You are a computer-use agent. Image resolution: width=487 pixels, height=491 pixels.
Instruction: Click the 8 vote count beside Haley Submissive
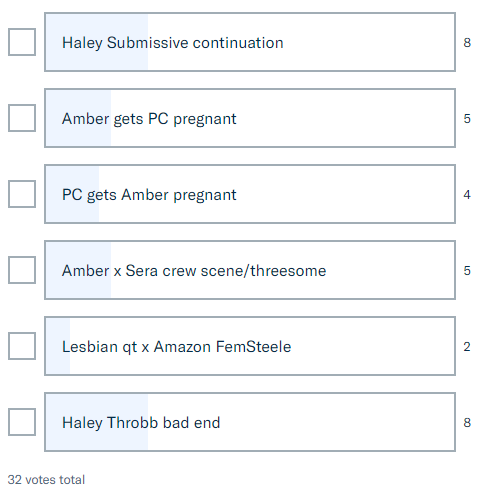point(467,42)
